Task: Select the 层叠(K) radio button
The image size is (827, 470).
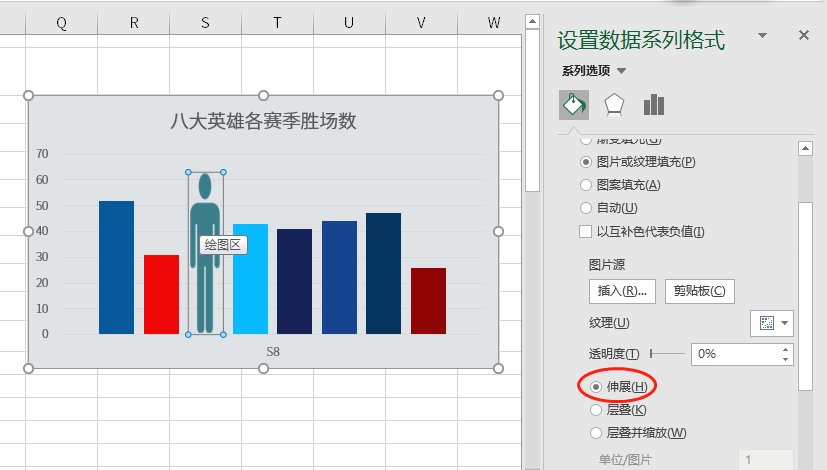Action: tap(596, 410)
